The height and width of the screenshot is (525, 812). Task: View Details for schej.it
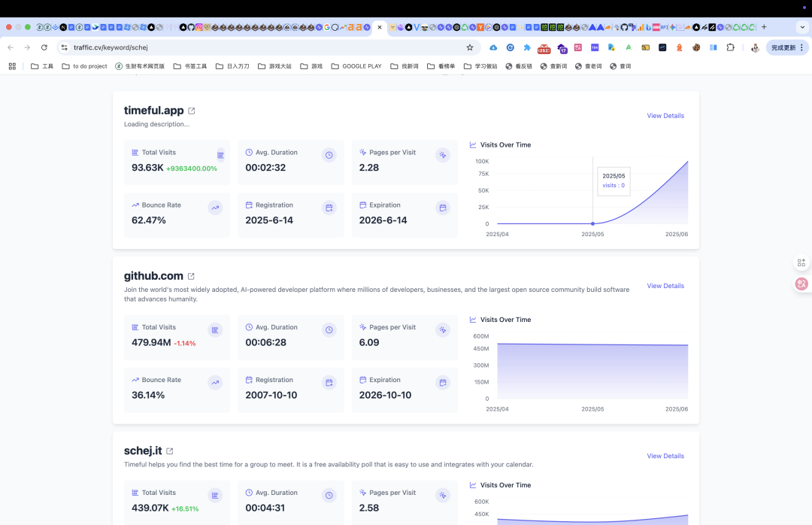(665, 456)
